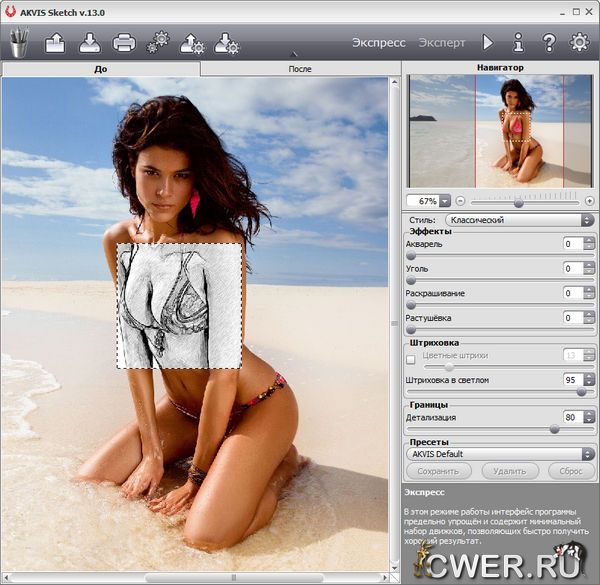Switch to the После tab

[299, 69]
